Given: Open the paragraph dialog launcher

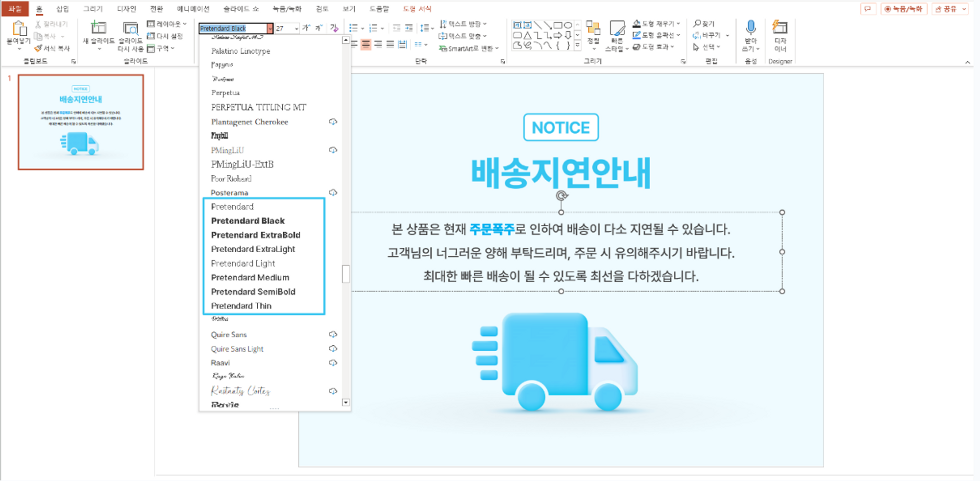Looking at the screenshot, I should [503, 62].
